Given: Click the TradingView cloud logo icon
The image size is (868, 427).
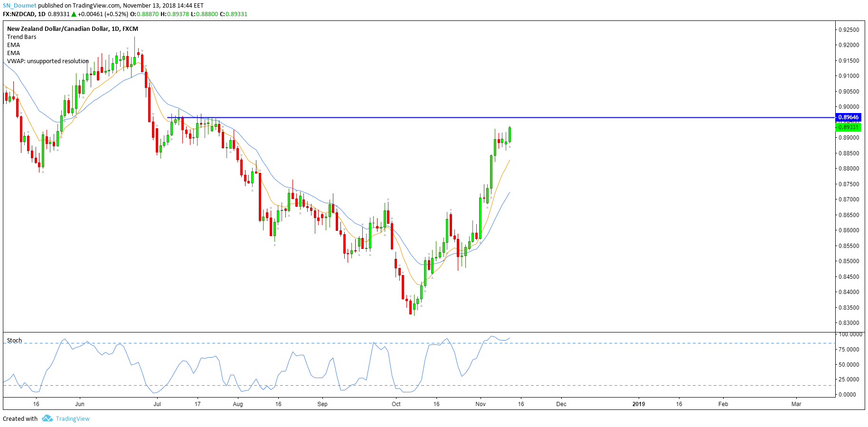Looking at the screenshot, I should click(x=47, y=418).
